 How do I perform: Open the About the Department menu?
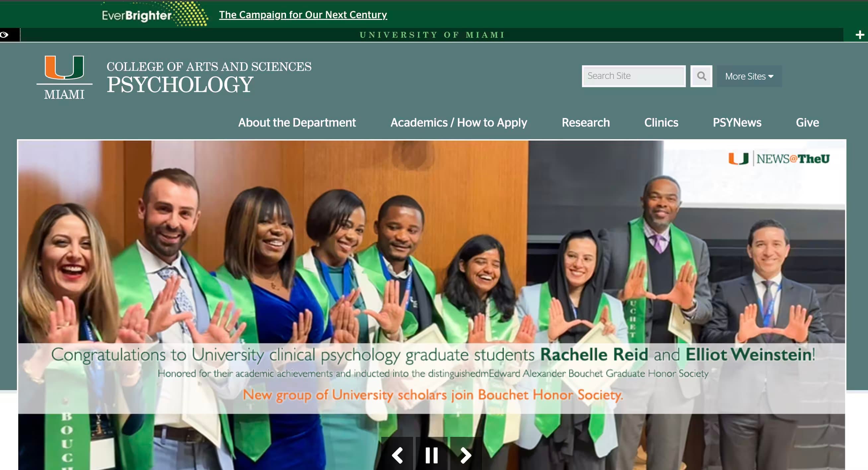tap(297, 123)
